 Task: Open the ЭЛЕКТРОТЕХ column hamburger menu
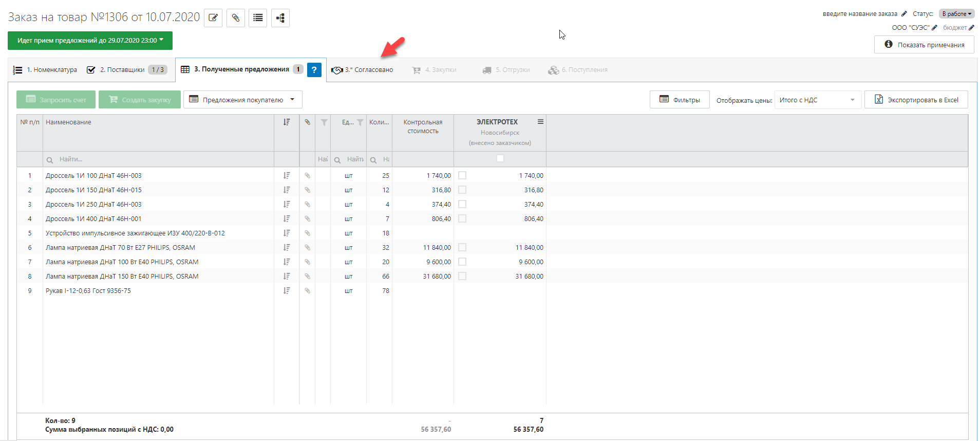(540, 122)
